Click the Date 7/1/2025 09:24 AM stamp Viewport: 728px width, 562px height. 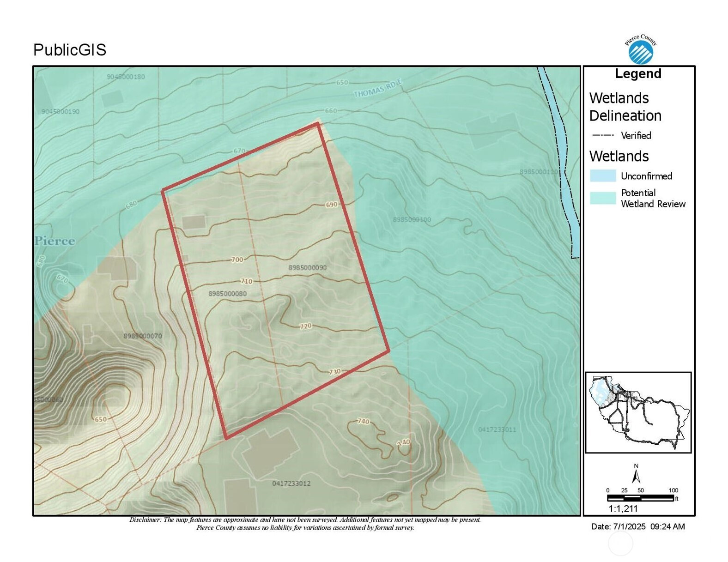tap(638, 526)
